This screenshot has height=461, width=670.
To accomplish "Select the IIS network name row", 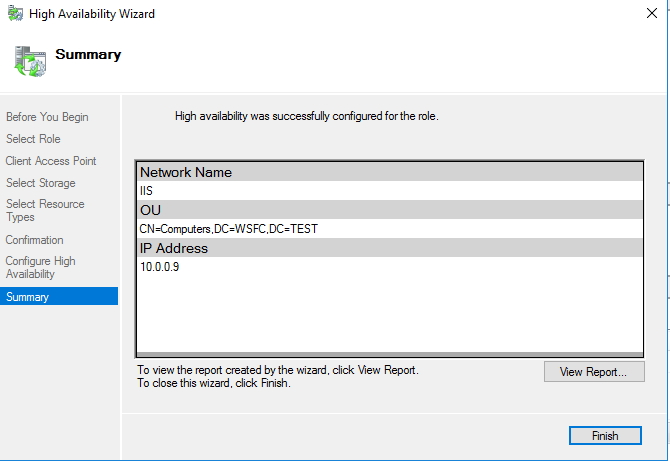I will click(x=147, y=190).
